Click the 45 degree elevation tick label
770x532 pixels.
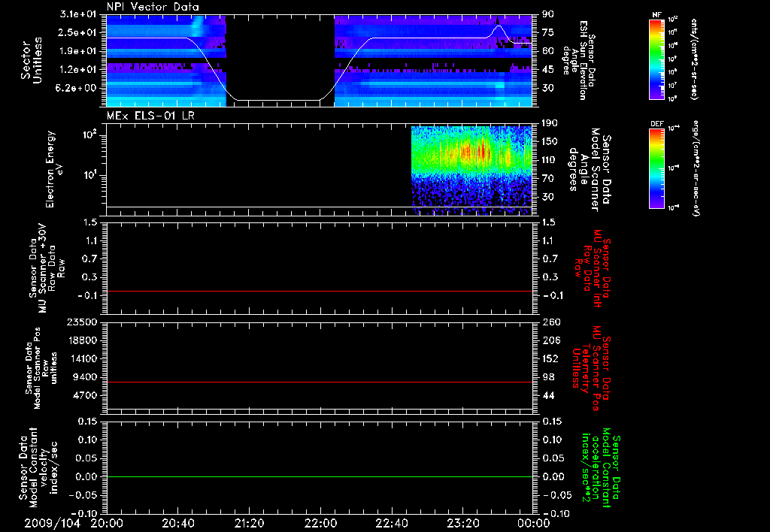(x=548, y=70)
